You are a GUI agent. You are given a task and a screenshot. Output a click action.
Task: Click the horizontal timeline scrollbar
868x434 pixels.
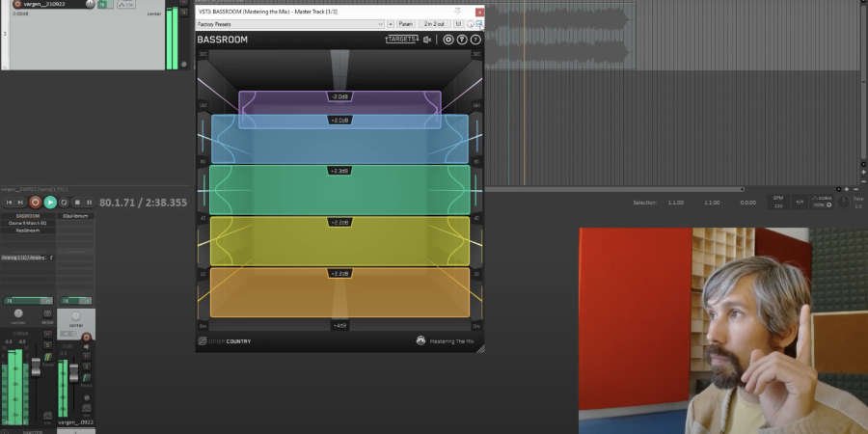coord(613,189)
